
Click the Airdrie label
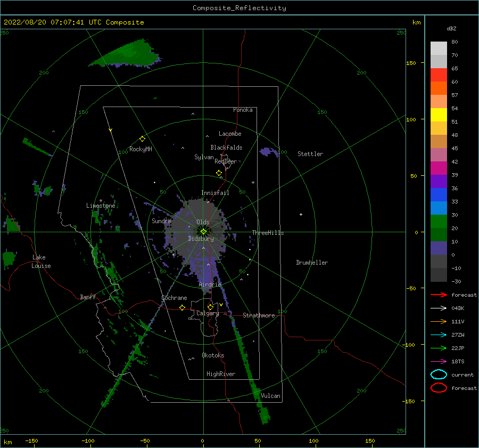click(210, 284)
